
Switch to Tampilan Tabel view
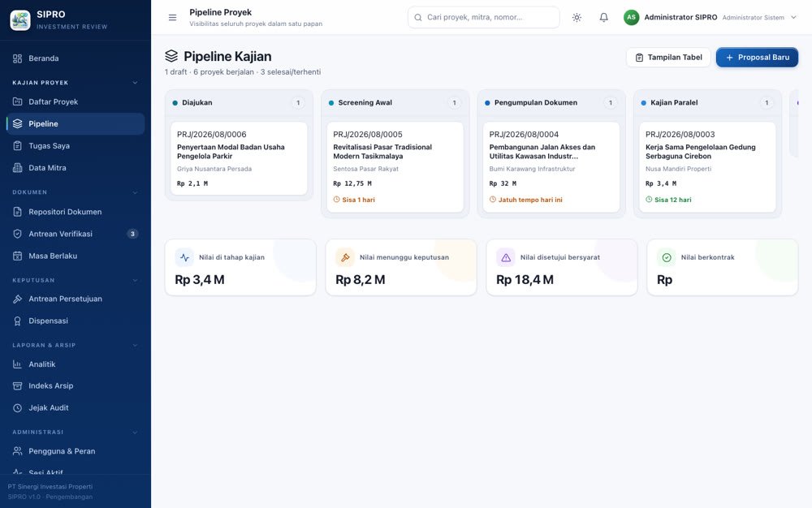[668, 58]
